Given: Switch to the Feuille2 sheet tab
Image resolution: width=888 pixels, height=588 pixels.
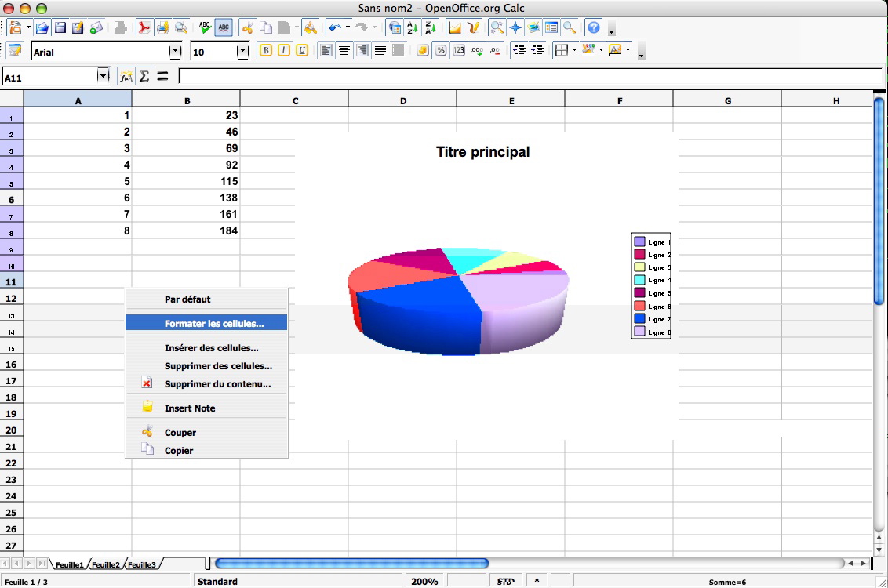Looking at the screenshot, I should [x=106, y=564].
